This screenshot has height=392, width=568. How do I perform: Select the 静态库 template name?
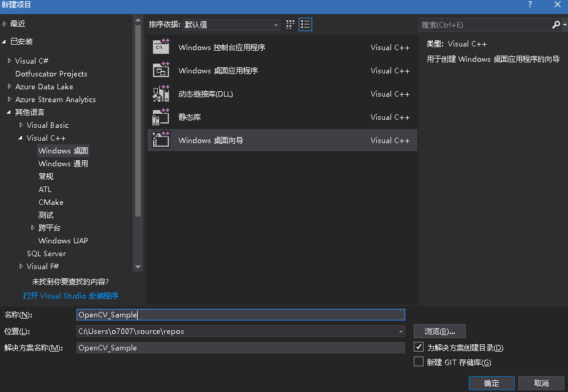pyautogui.click(x=190, y=117)
